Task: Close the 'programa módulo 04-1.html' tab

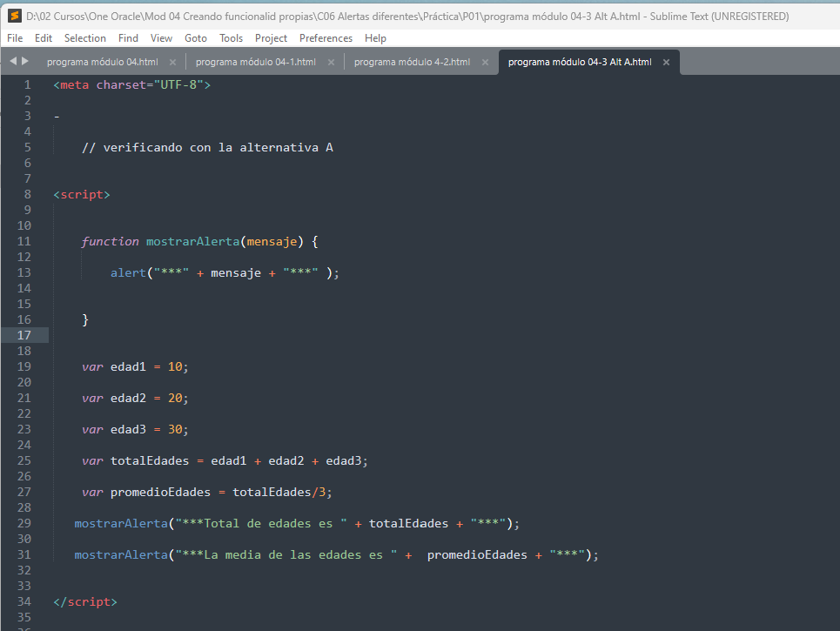Action: click(x=331, y=62)
